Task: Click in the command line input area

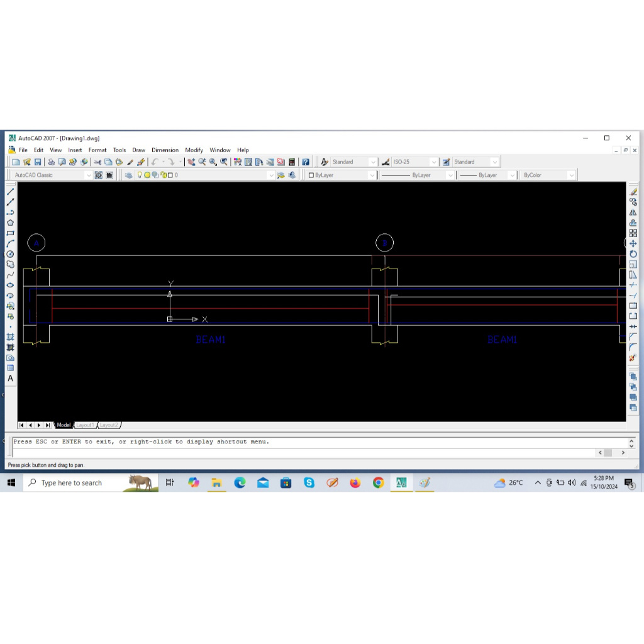Action: (x=302, y=452)
